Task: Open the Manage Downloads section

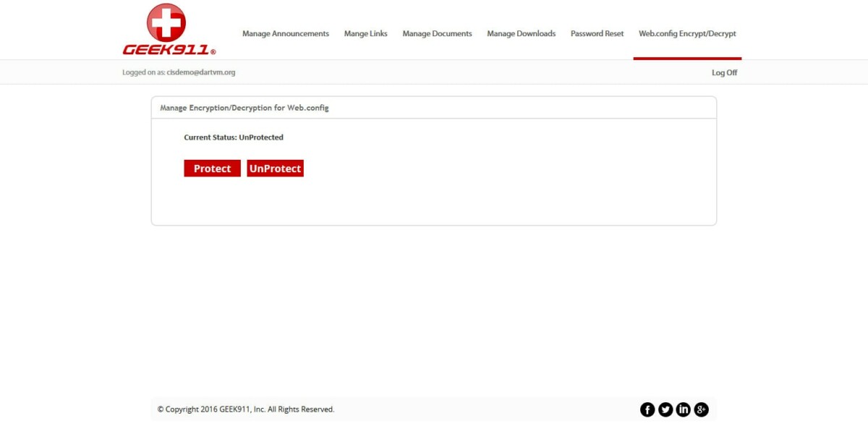Action: [x=522, y=33]
